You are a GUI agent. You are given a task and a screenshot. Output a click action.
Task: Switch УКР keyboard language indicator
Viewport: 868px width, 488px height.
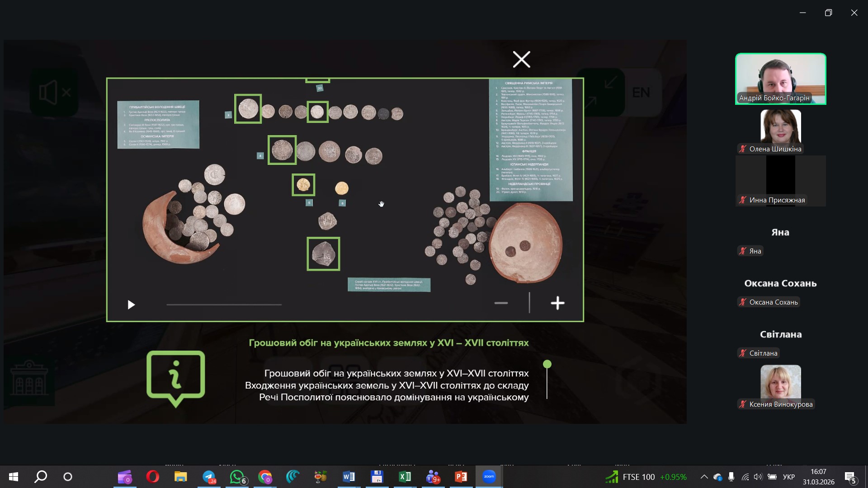click(x=788, y=477)
